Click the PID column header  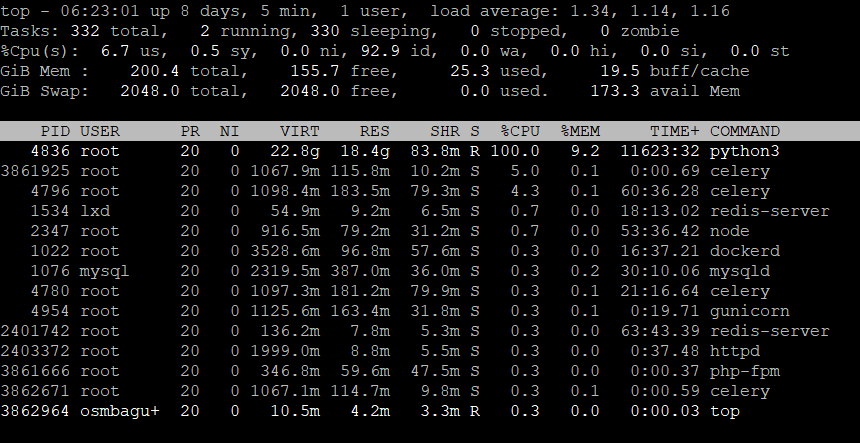(x=55, y=131)
